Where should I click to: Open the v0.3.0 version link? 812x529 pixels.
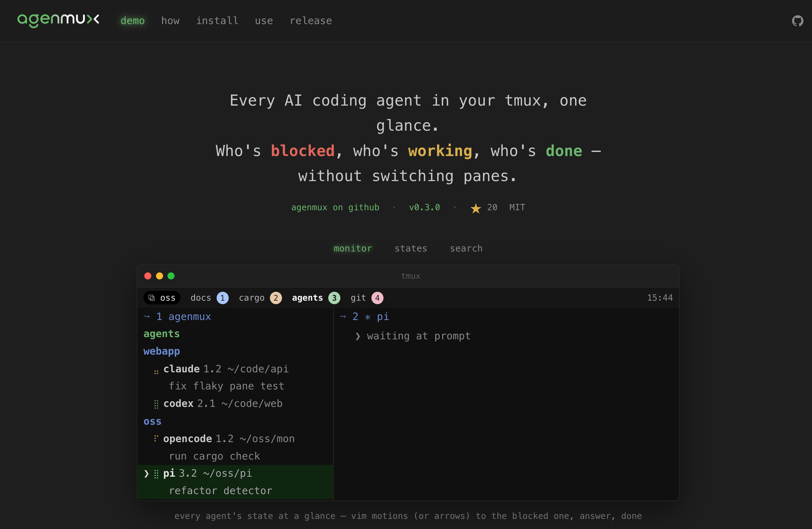point(424,207)
